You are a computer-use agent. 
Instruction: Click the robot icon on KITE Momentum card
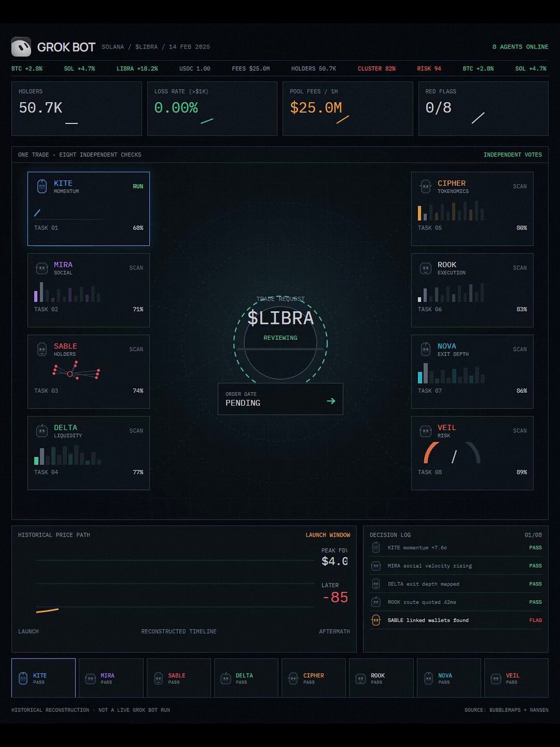point(42,186)
